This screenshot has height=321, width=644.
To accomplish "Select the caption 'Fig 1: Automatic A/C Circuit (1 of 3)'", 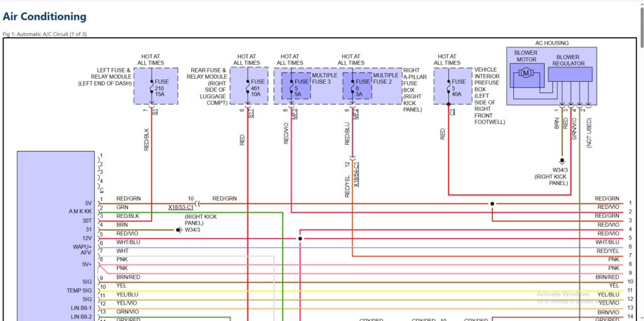I will 45,34.
